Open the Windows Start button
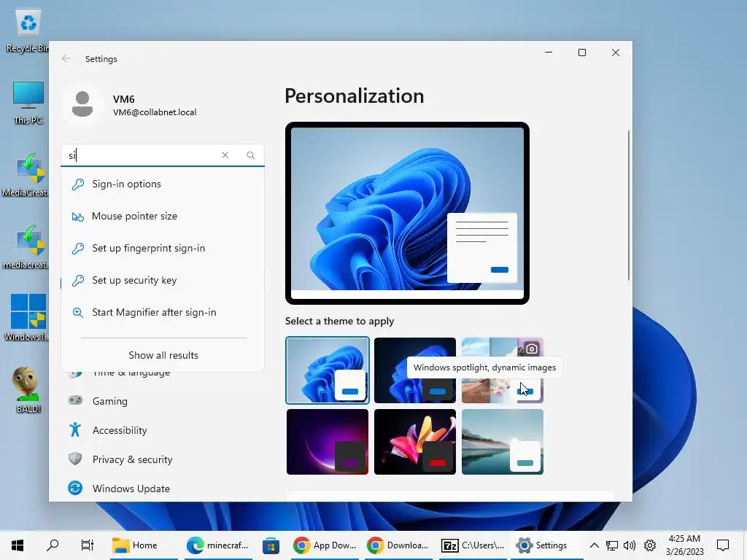The width and height of the screenshot is (747, 560). tap(18, 545)
